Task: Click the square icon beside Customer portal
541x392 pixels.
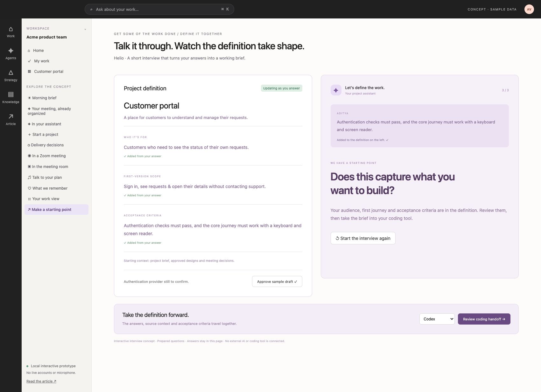Action: coord(29,72)
